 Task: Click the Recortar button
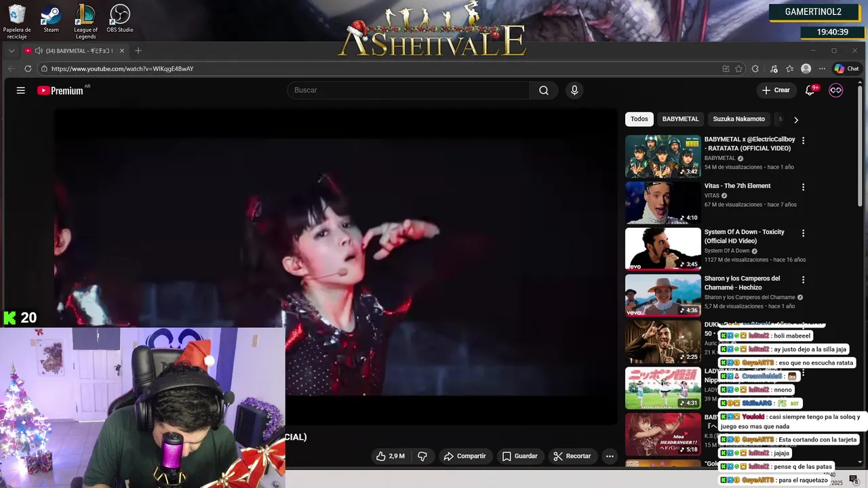tap(572, 456)
